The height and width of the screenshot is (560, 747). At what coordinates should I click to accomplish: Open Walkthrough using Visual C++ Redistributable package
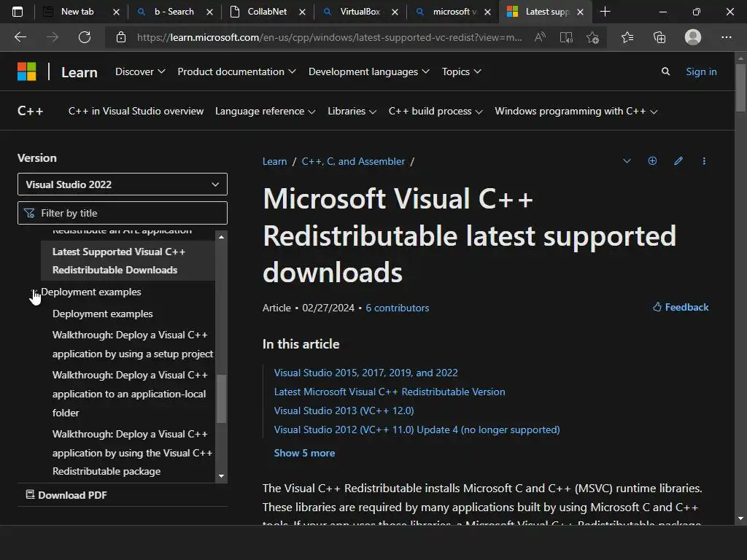pos(133,452)
